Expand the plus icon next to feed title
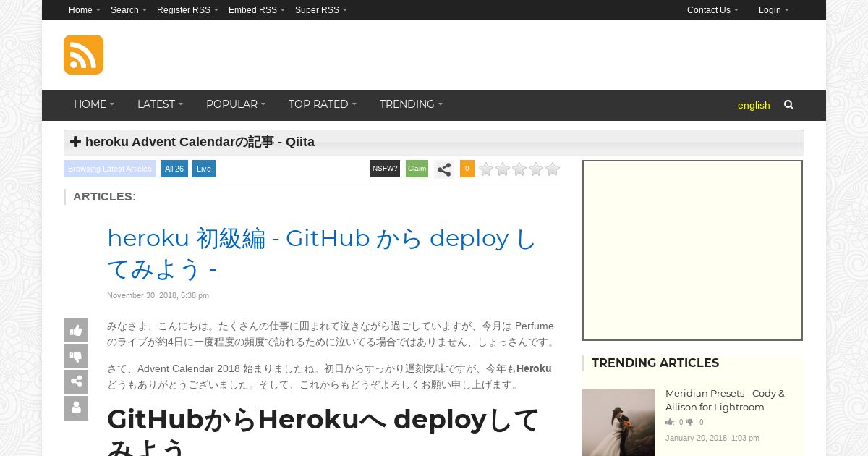This screenshot has width=868, height=456. pyautogui.click(x=75, y=142)
